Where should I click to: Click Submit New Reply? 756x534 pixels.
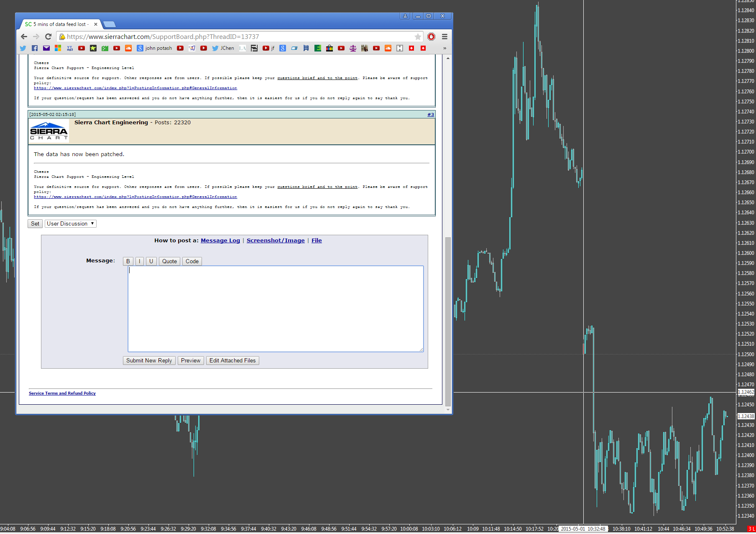149,360
